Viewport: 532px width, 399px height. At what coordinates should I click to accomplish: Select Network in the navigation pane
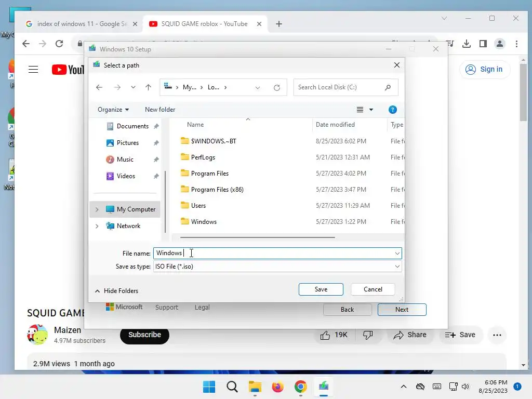coord(128,226)
